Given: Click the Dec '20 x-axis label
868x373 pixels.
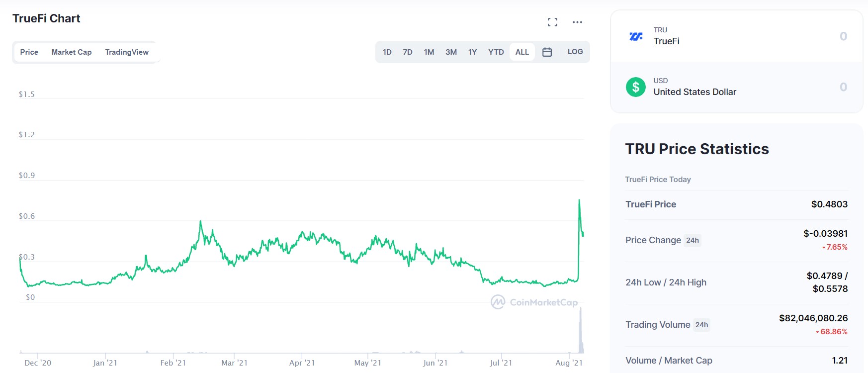Looking at the screenshot, I should coord(38,363).
